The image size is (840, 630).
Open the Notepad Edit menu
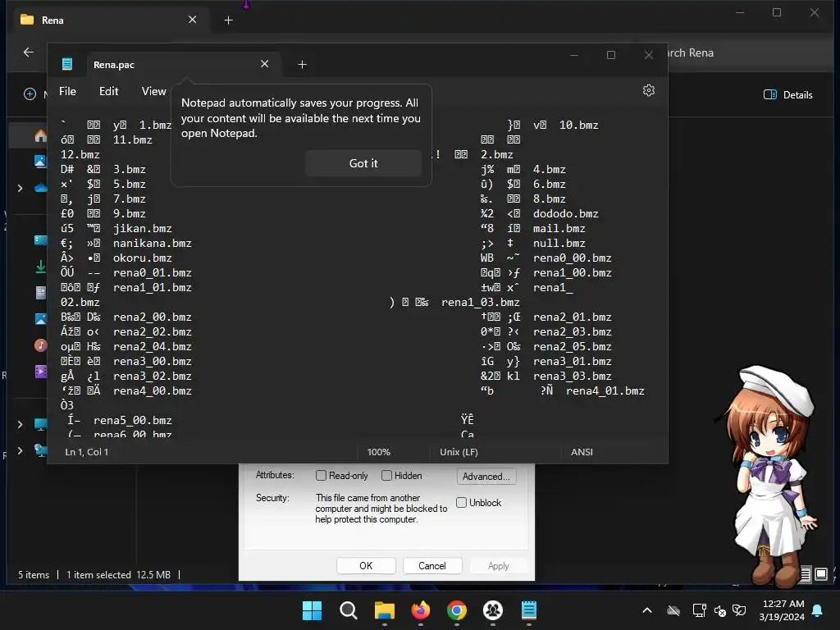pyautogui.click(x=109, y=92)
